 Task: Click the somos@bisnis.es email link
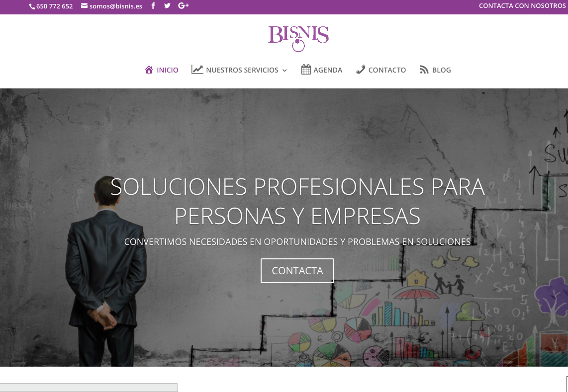click(116, 6)
